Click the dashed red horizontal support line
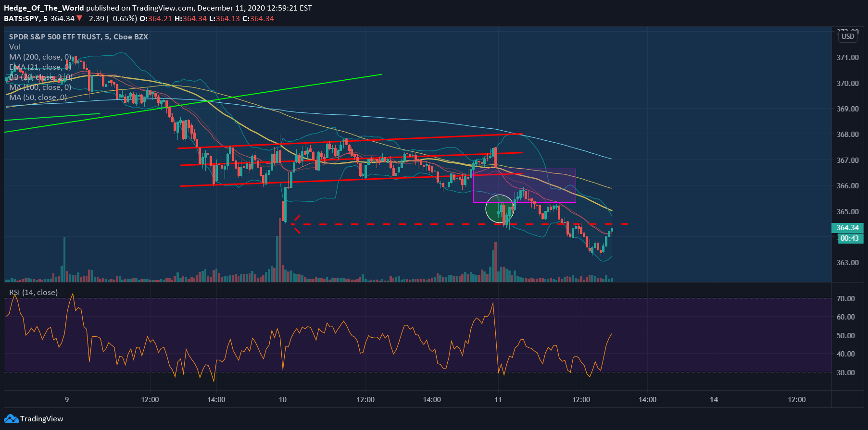The image size is (868, 430). 459,224
